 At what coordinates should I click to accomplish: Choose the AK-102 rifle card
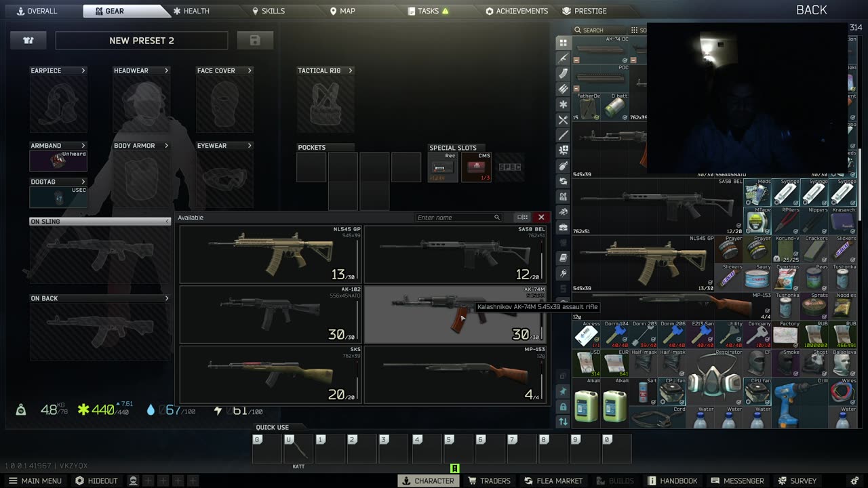point(271,314)
